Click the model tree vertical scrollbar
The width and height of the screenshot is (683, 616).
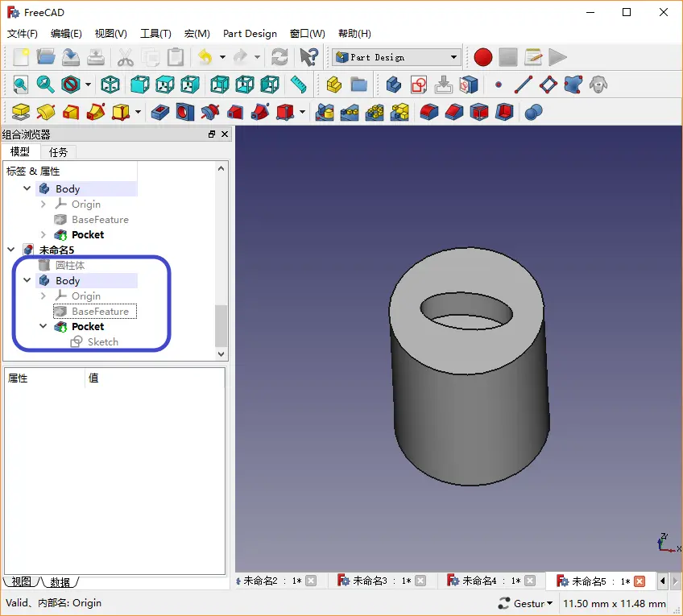point(221,325)
